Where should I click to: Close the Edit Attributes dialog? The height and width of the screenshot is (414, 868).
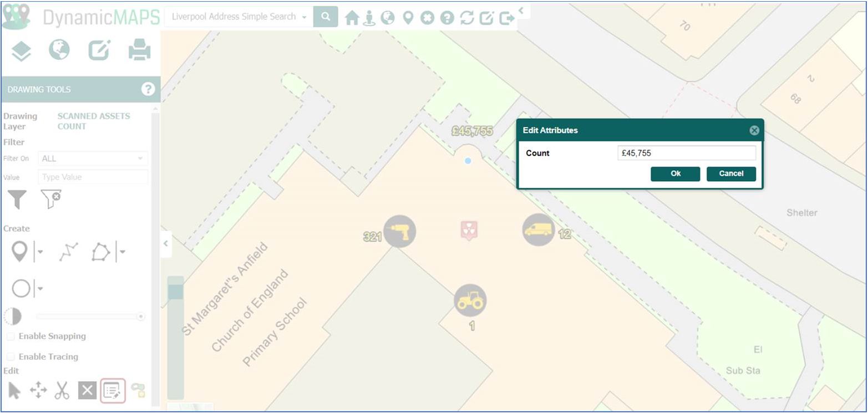coord(754,130)
